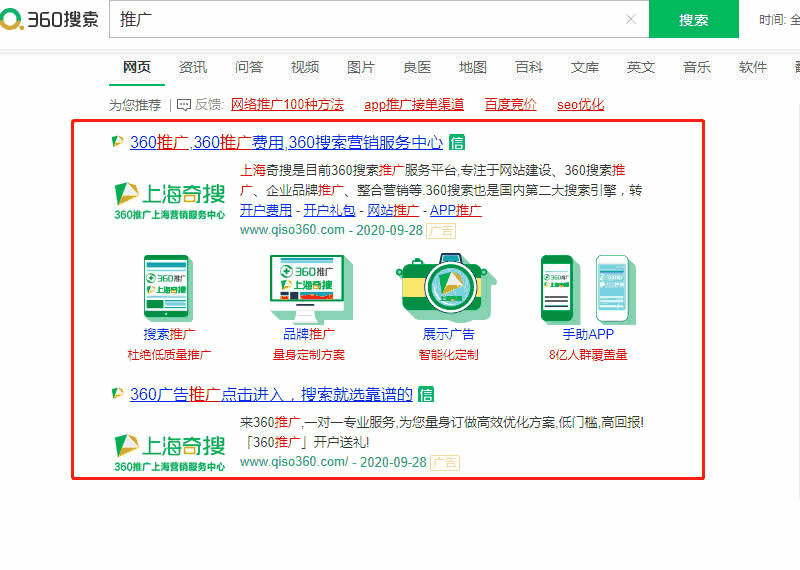Clear the search box with the X
Screen dimensions: 800x570
(x=631, y=19)
